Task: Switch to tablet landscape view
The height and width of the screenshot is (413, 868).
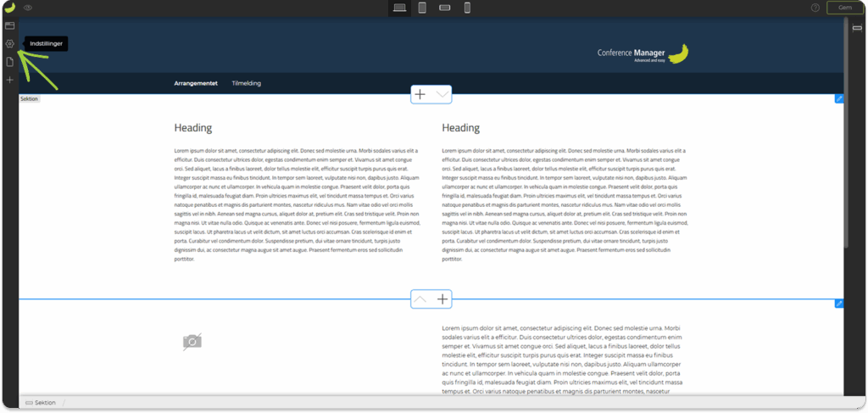Action: [x=444, y=8]
